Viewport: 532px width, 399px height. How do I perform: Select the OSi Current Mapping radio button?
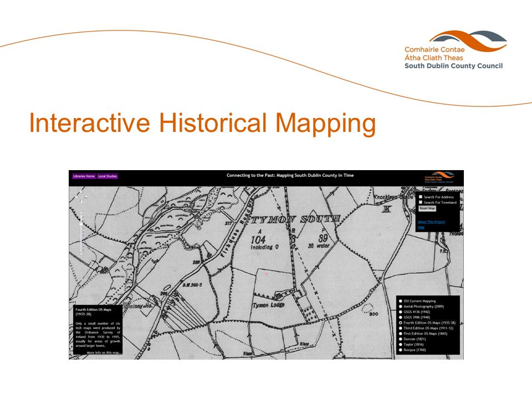click(x=401, y=301)
